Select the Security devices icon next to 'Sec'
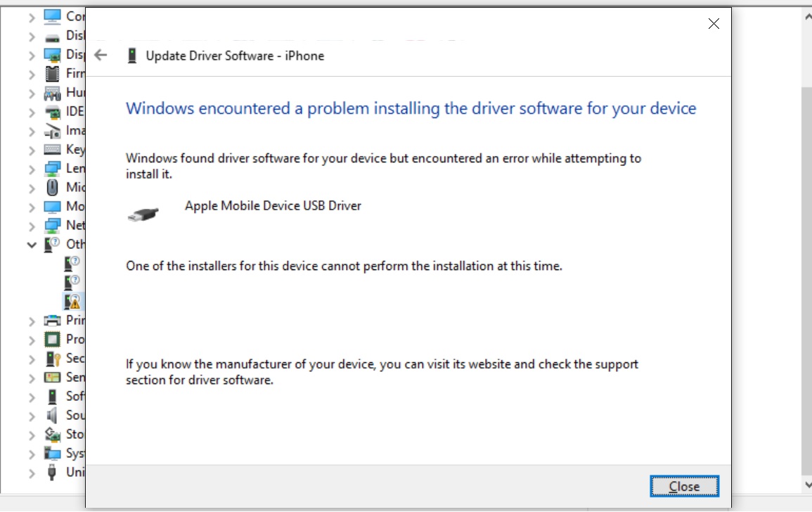 53,359
